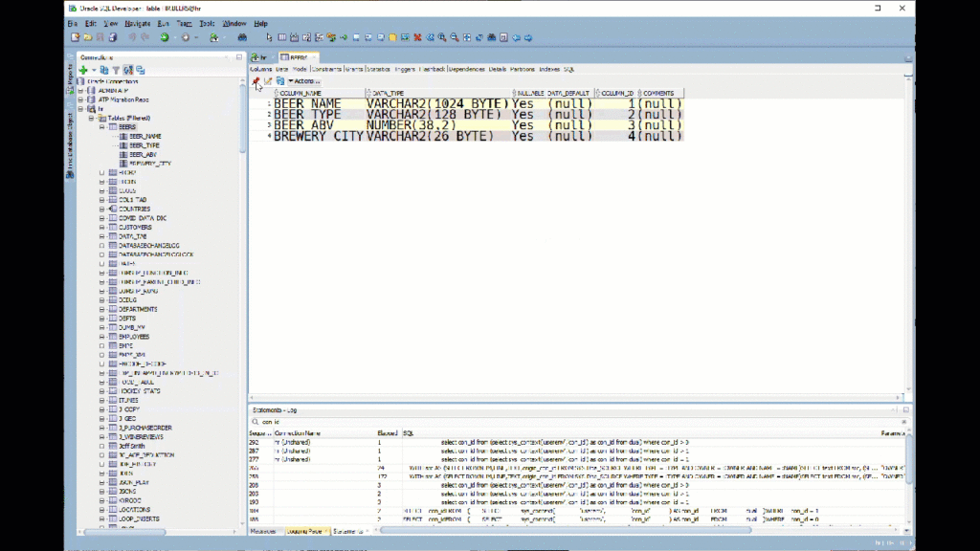Open the Reports side panel tab
The image size is (980, 551).
[70, 80]
